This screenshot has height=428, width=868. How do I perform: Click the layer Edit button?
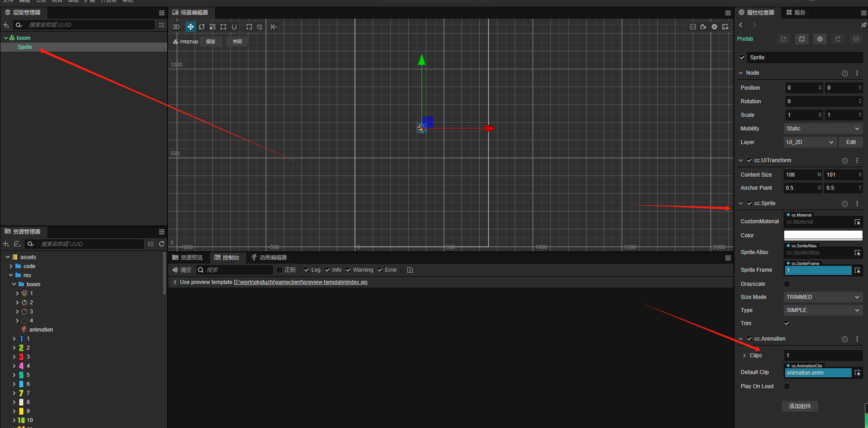851,142
